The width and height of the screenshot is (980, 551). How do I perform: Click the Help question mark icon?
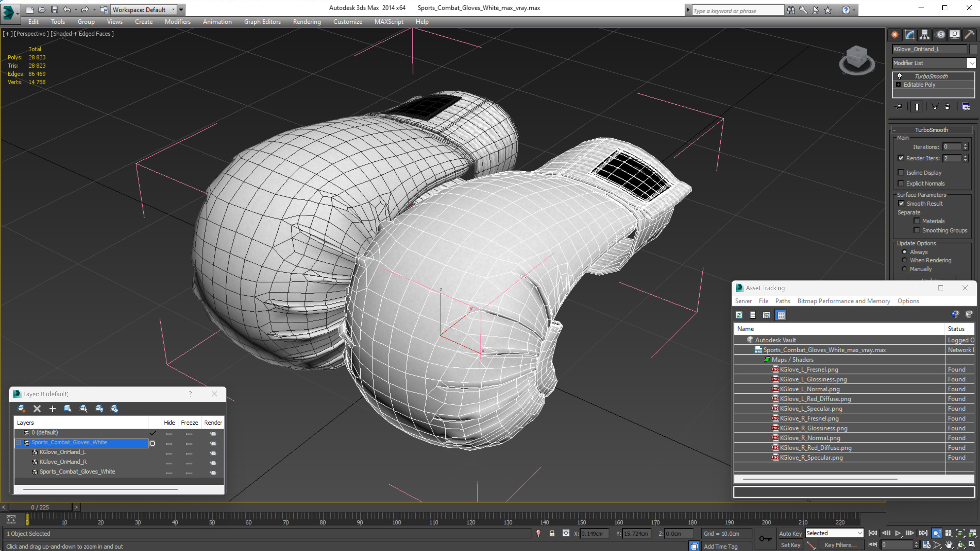[x=845, y=10]
